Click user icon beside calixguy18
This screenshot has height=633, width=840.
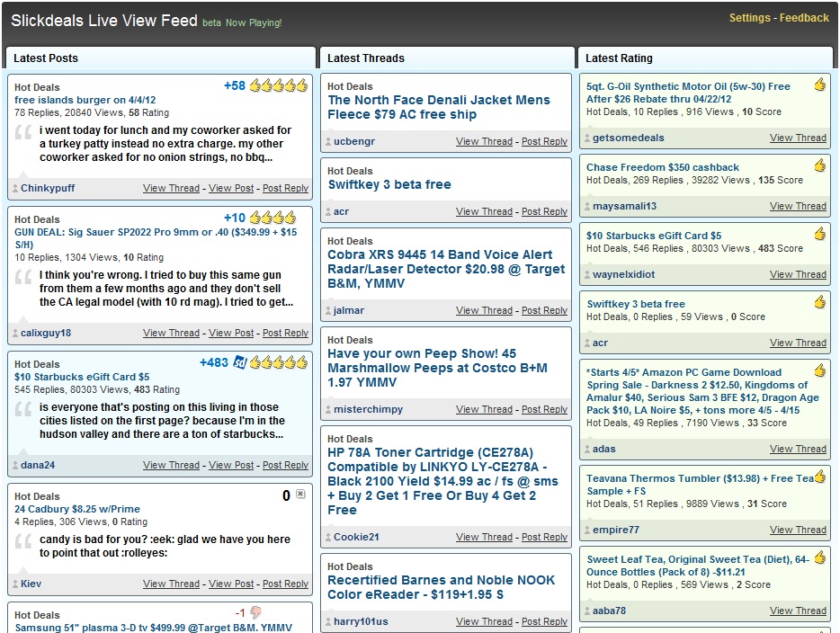point(15,333)
